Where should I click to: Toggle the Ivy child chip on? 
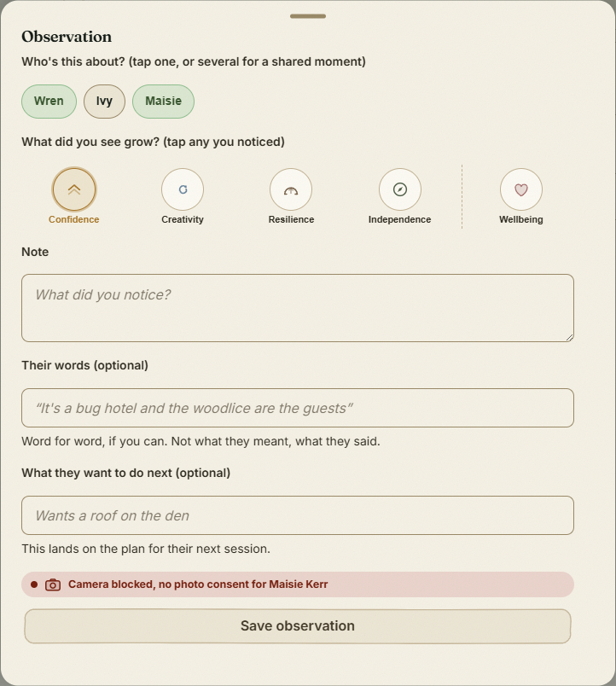(105, 102)
